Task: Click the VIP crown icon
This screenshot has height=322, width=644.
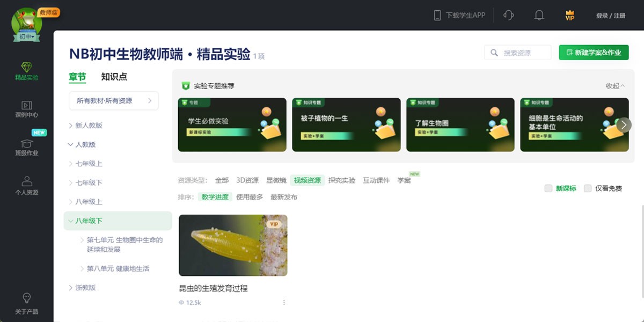Action: pyautogui.click(x=570, y=16)
